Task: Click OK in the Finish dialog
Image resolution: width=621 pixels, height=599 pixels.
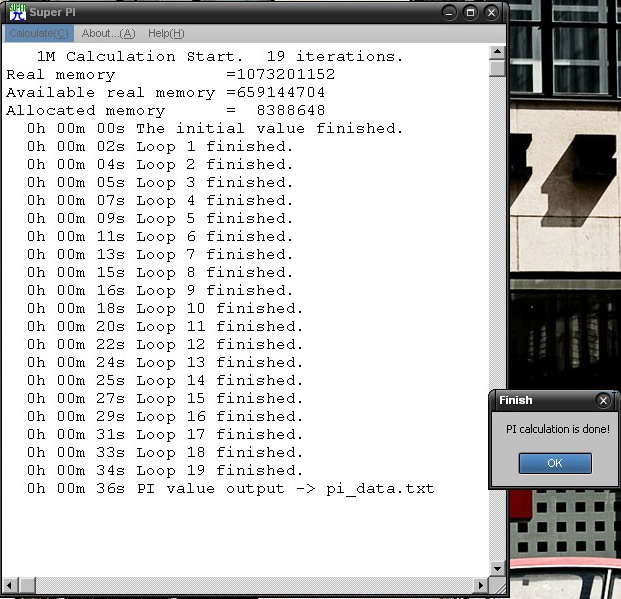Action: click(555, 463)
